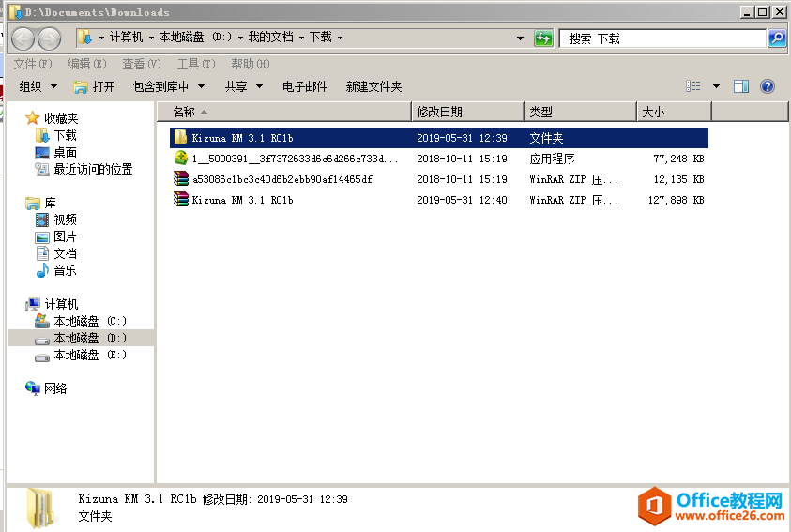Image resolution: width=791 pixels, height=532 pixels.
Task: Open the 文件(F) menu
Action: coord(33,64)
